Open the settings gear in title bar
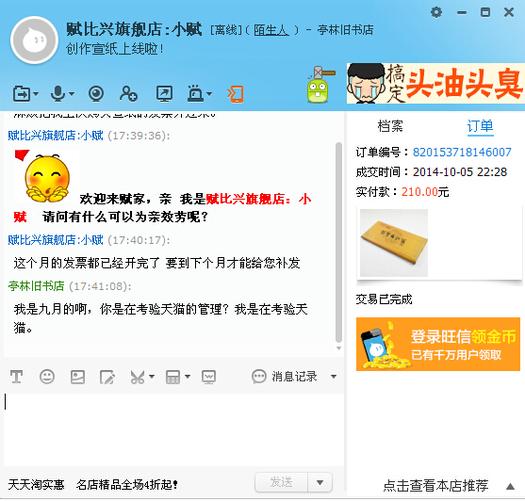Screen dimensions: 525x501 coord(436,12)
